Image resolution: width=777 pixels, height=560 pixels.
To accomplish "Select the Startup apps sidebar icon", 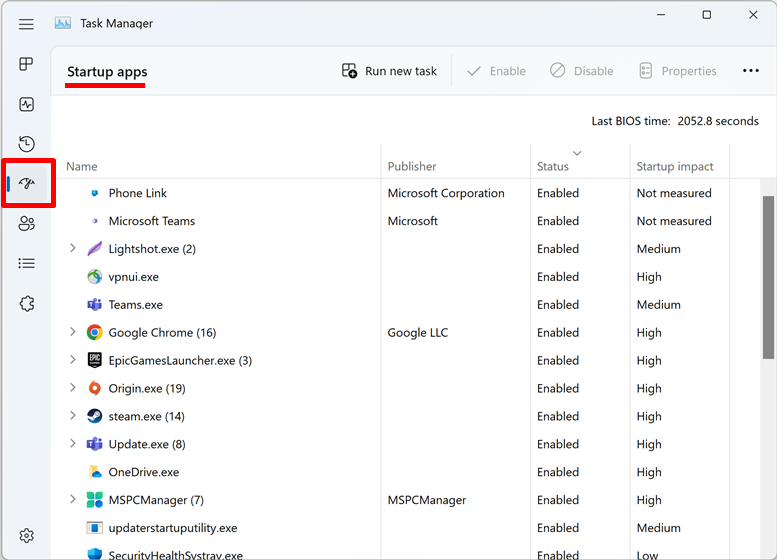I will coord(27,183).
